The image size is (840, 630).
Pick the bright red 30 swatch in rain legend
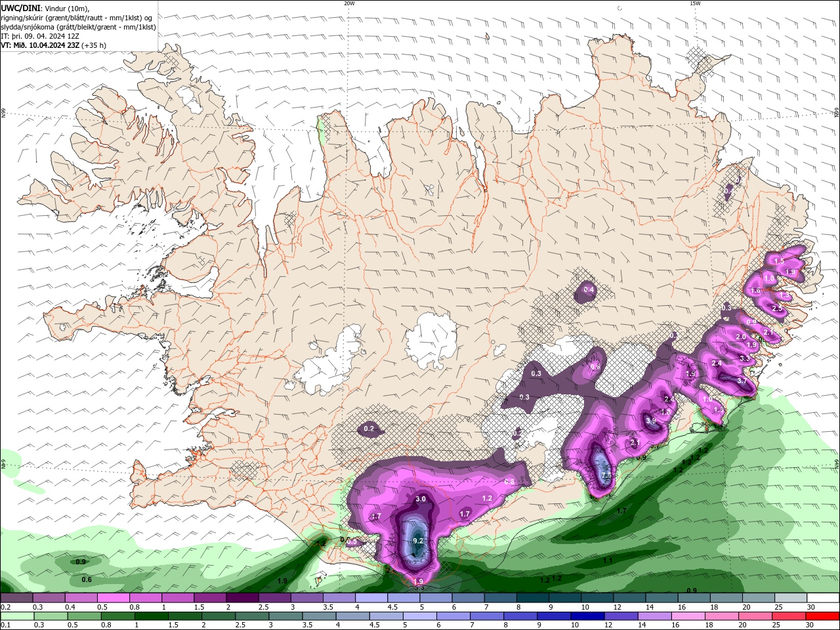(823, 616)
